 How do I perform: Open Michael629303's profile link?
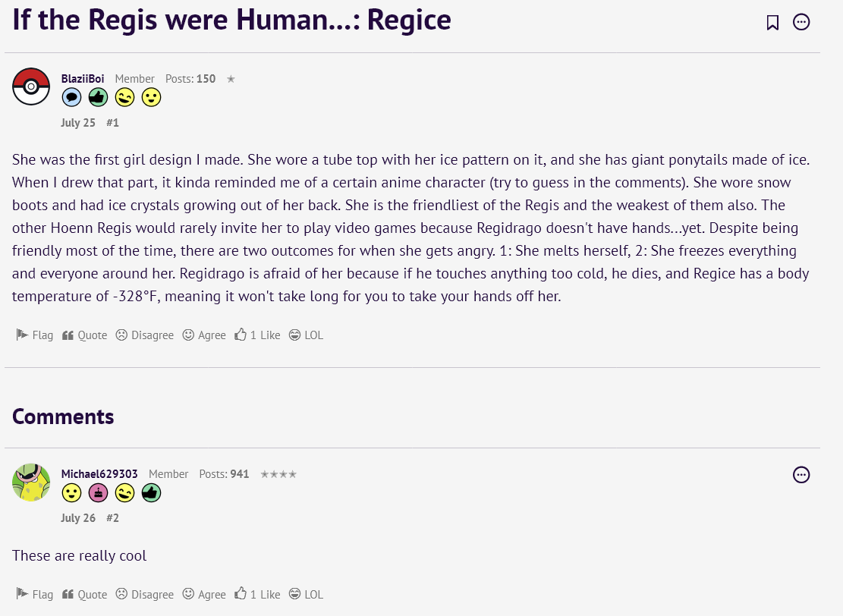click(99, 473)
